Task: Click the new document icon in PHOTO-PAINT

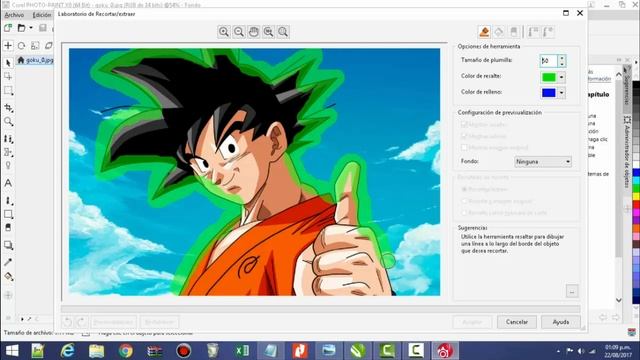Action: pyautogui.click(x=8, y=28)
